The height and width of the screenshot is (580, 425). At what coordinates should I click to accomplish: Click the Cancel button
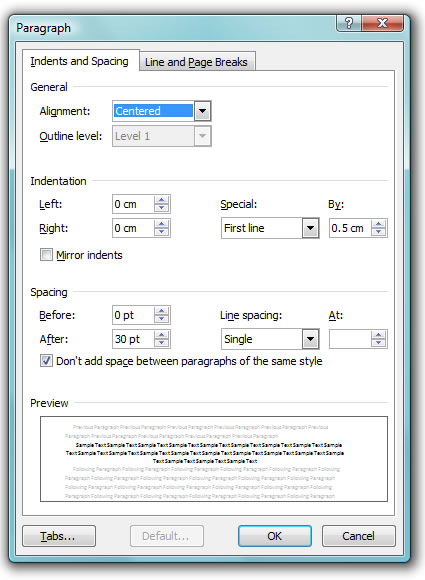point(358,536)
